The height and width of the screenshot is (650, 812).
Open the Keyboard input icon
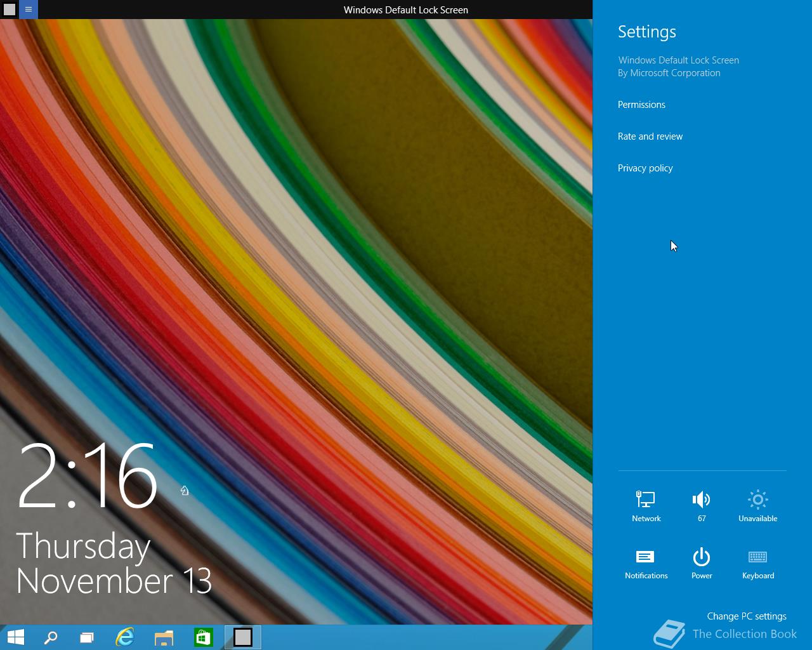point(757,563)
